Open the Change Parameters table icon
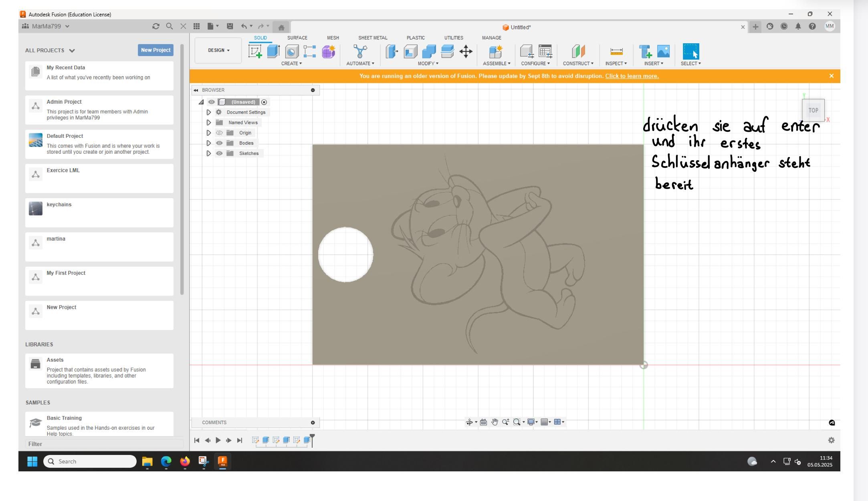Viewport: 868px width, 501px height. click(x=545, y=52)
